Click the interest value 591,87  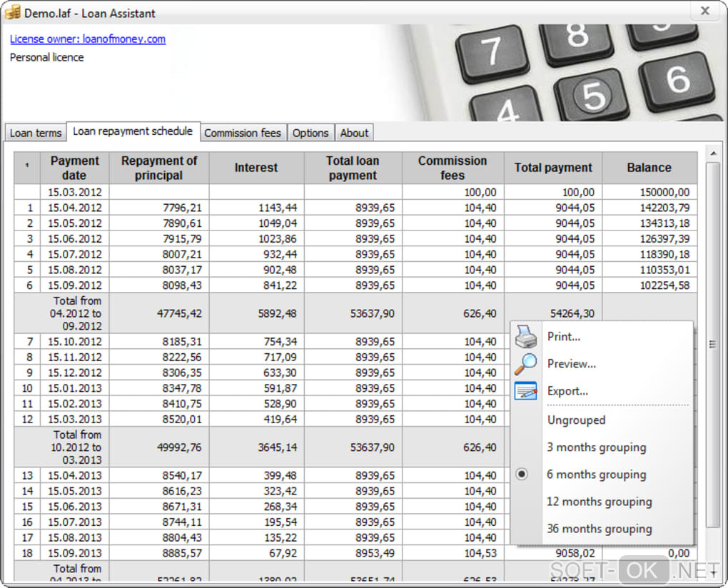(280, 388)
